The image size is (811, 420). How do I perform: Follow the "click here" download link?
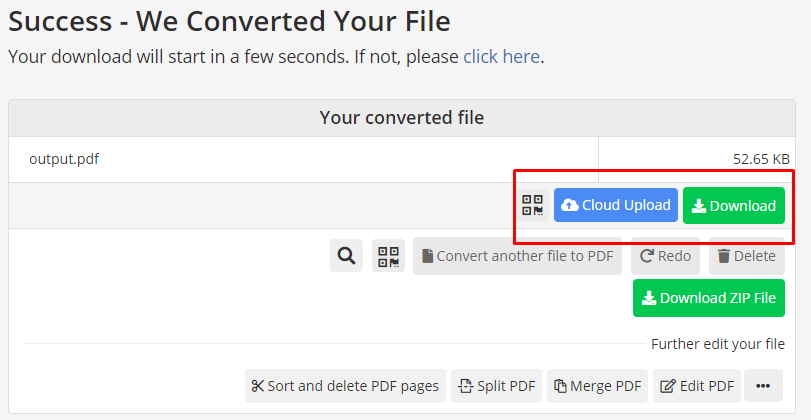click(x=501, y=56)
